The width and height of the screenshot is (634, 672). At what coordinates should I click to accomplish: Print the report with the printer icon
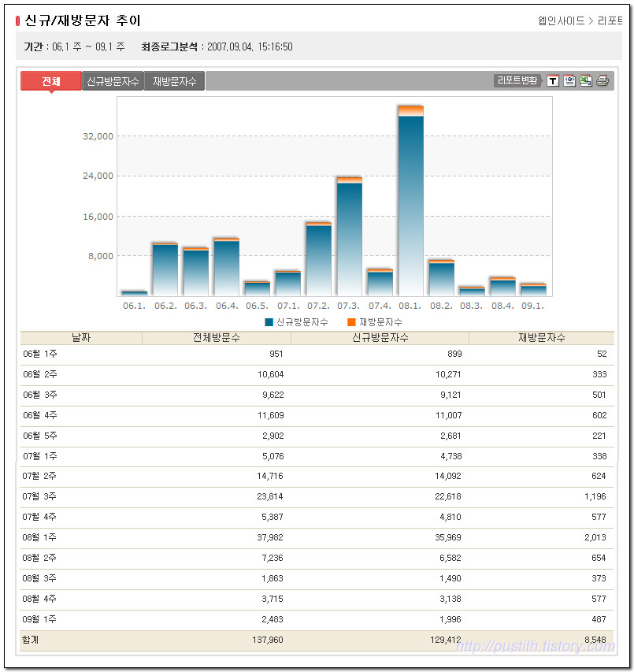[602, 80]
